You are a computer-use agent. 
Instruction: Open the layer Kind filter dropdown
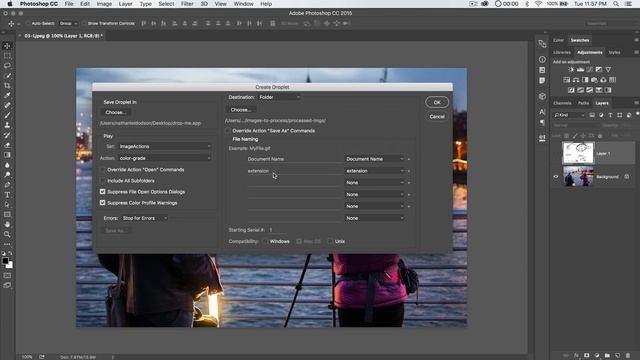point(569,115)
